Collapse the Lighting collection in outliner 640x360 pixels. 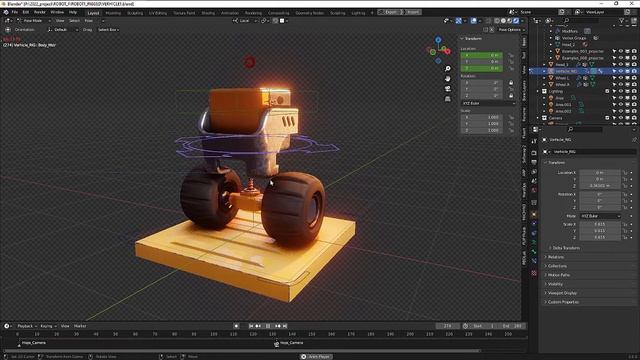coord(538,91)
